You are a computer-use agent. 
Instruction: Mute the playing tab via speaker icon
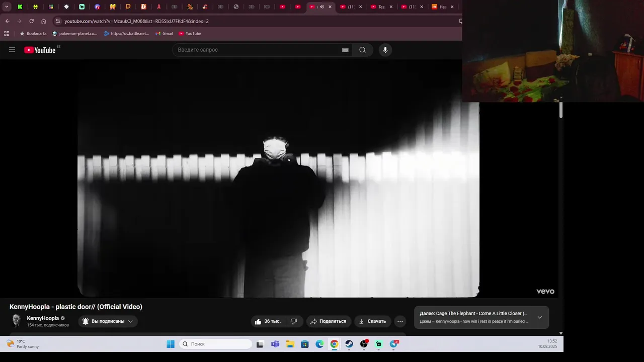tap(321, 7)
